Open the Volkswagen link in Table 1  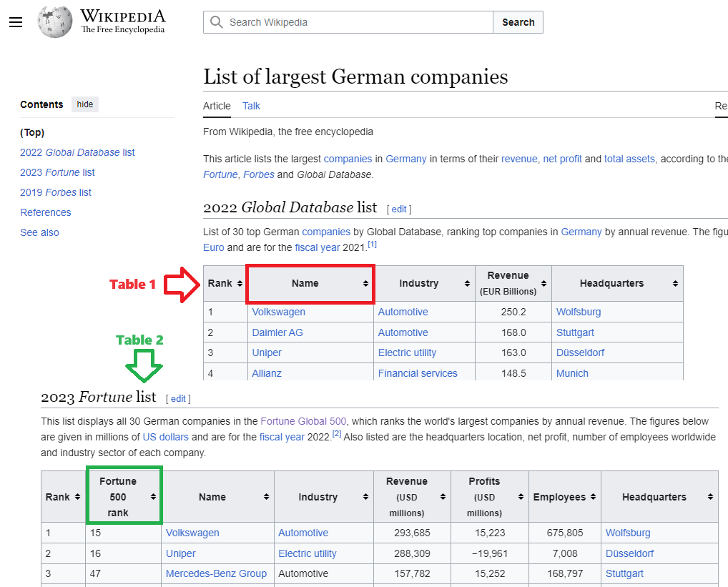point(279,312)
